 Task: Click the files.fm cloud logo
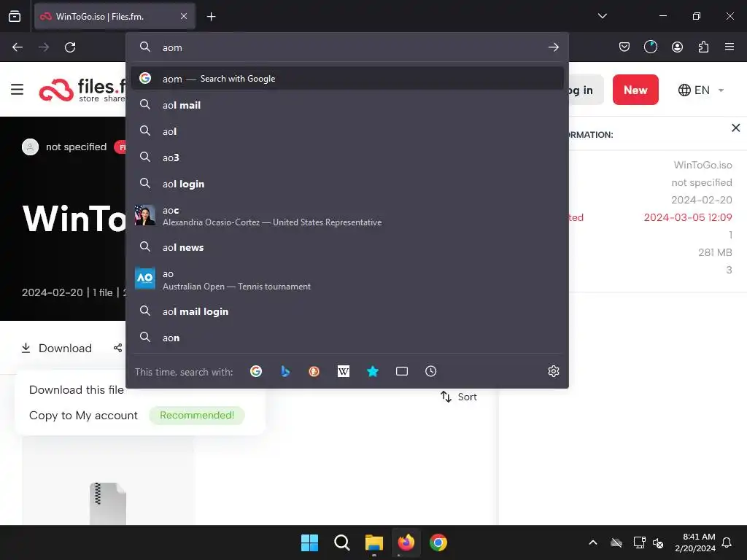coord(56,90)
